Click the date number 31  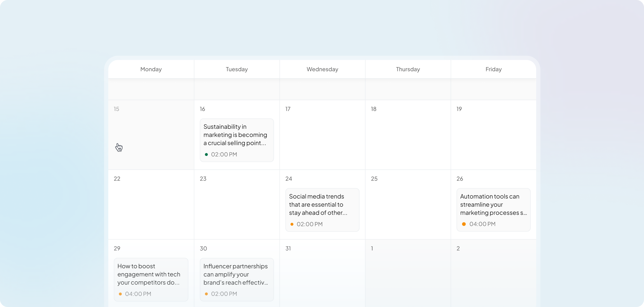288,248
